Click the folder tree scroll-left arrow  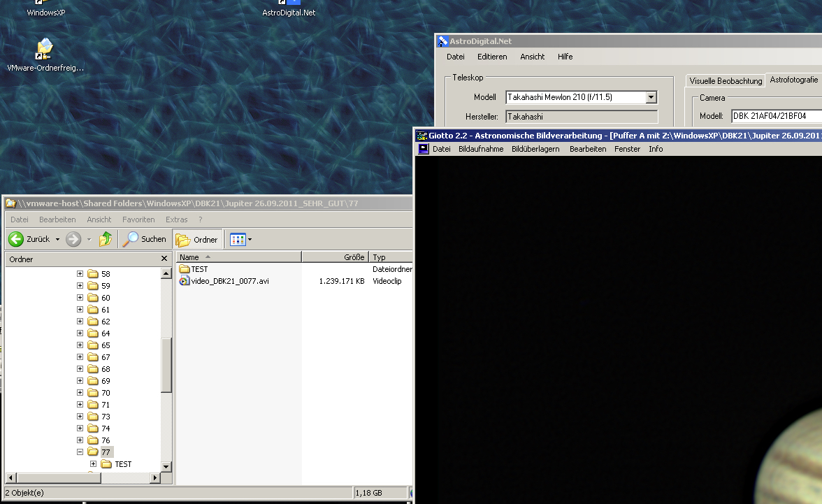pos(11,477)
